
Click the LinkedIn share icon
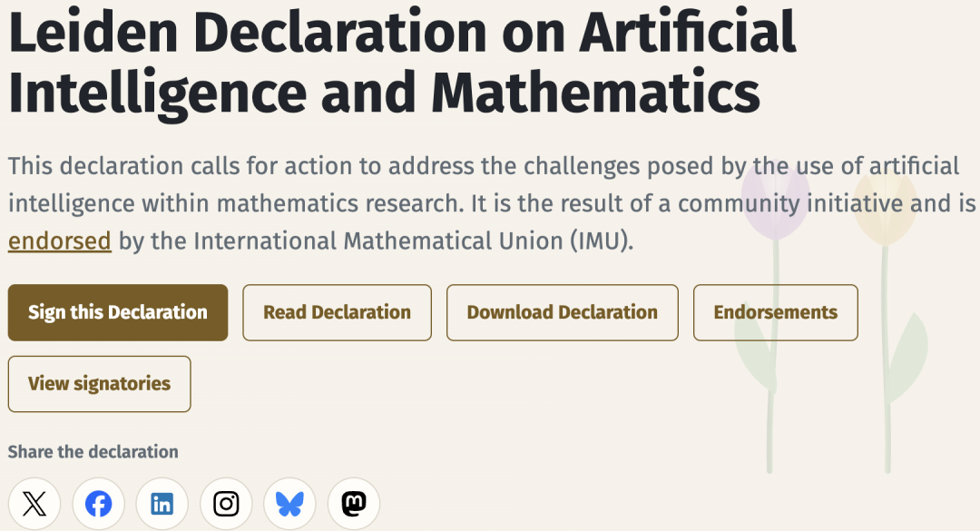[162, 504]
